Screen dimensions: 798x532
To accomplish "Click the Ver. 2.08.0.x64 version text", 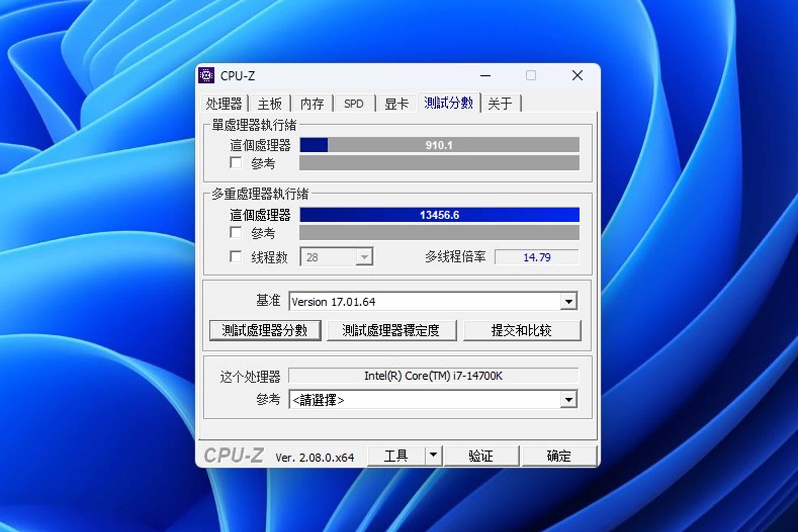I will pos(315,458).
